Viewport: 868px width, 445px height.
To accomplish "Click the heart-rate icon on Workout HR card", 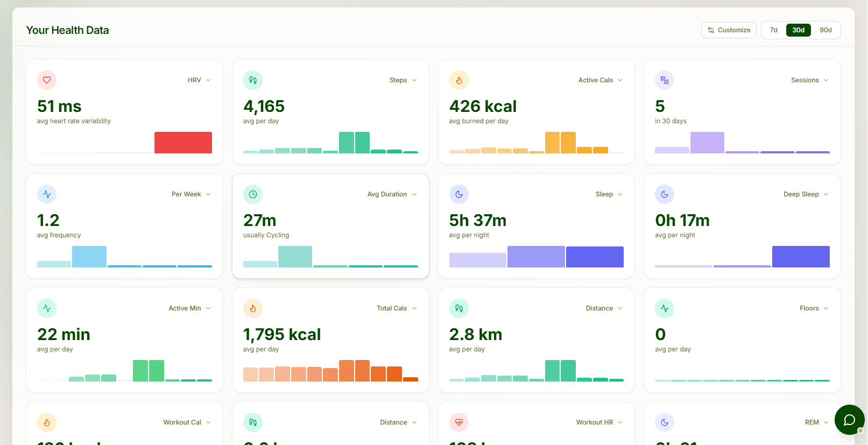I will [x=459, y=422].
